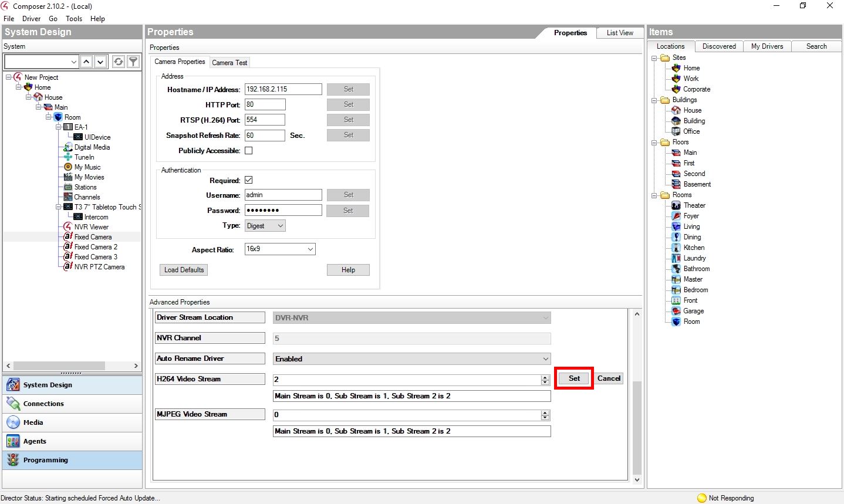
Task: Click the Media disc icon in navigation pane
Action: coord(13,422)
